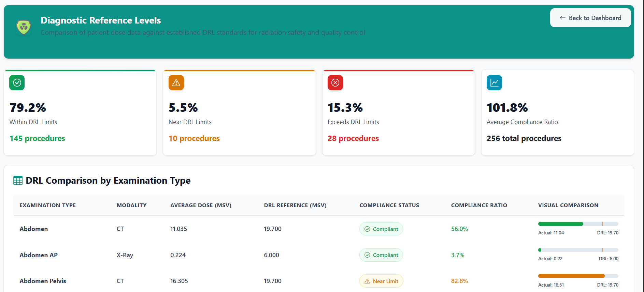Click the 10 procedures text
The image size is (644, 292).
[194, 138]
